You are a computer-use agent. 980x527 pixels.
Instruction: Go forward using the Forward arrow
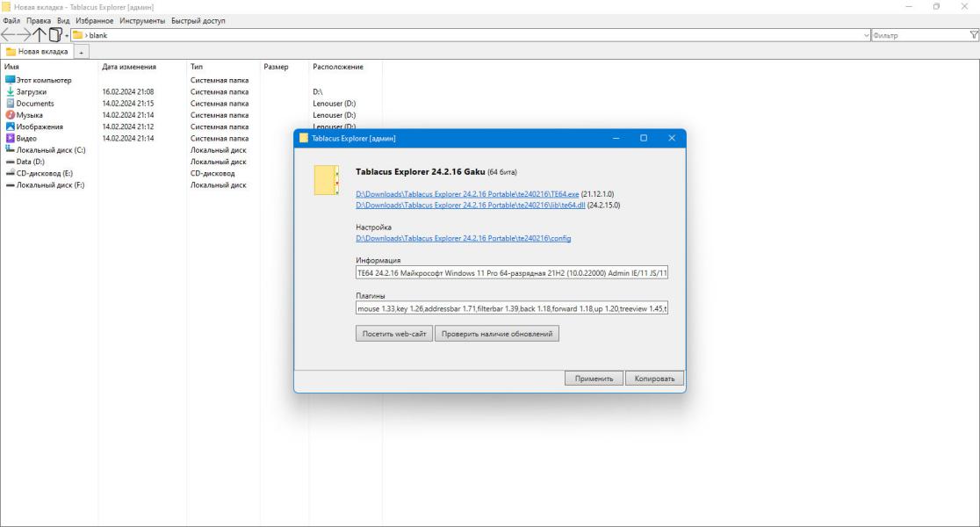tap(24, 35)
